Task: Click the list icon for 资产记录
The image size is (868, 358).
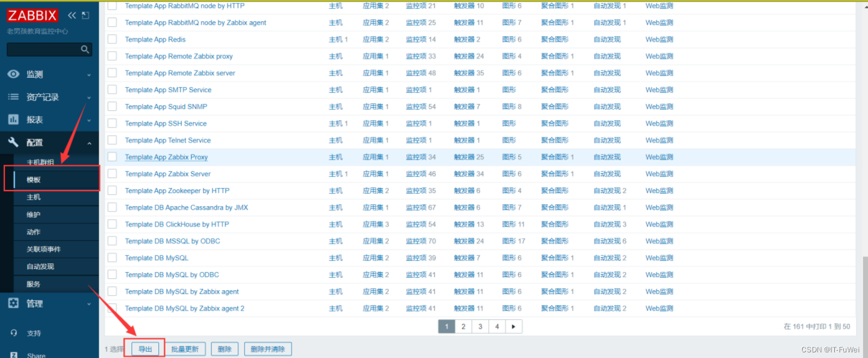Action: tap(13, 97)
